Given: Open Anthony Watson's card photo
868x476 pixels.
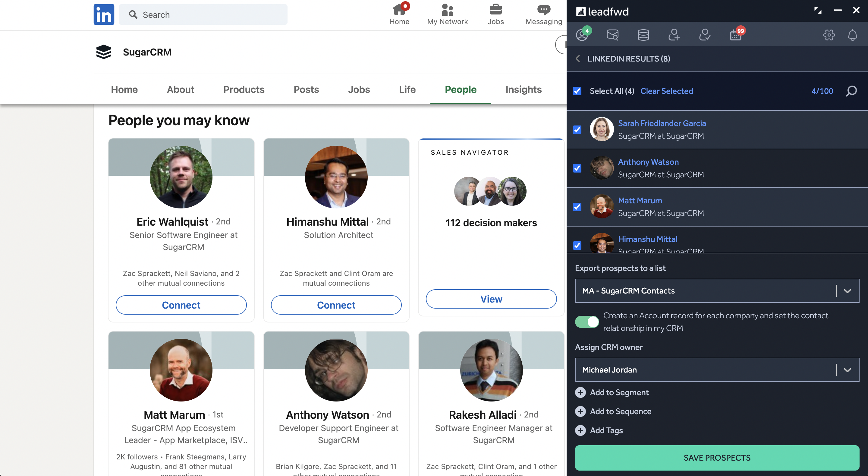Looking at the screenshot, I should (336, 370).
